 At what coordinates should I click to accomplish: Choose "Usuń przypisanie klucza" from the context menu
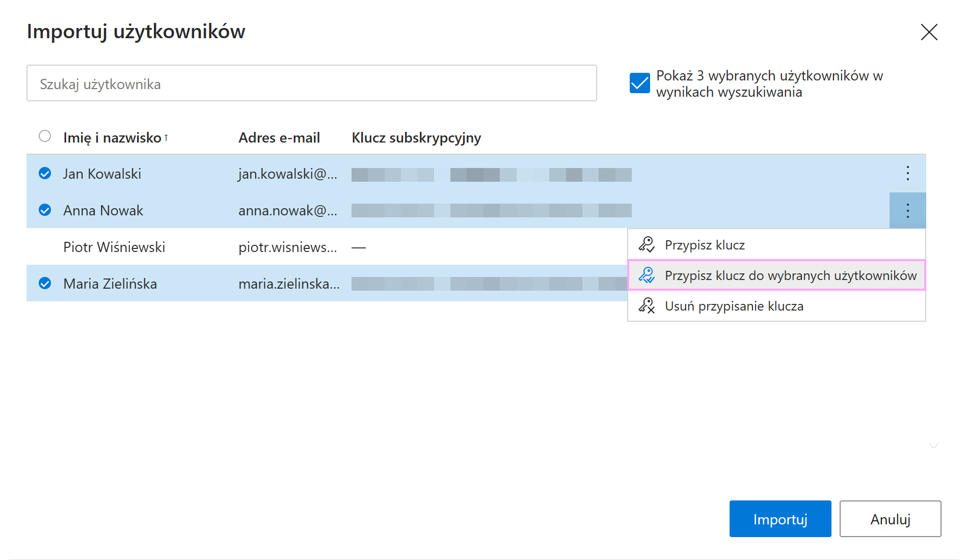tap(734, 305)
